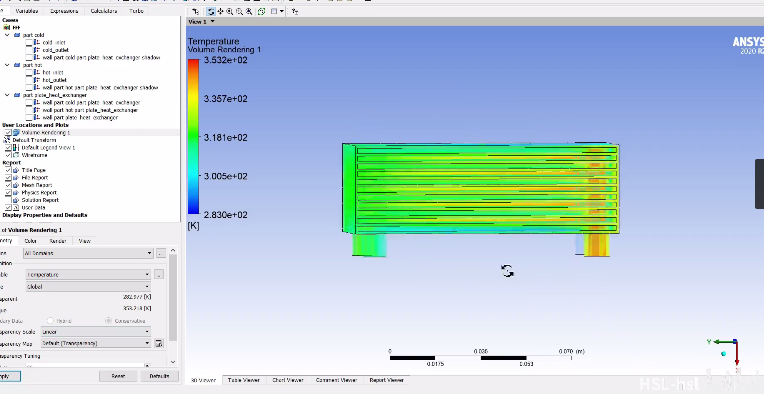Viewport: 764px width, 394px height.
Task: Click the fit view icon
Action: (x=249, y=11)
